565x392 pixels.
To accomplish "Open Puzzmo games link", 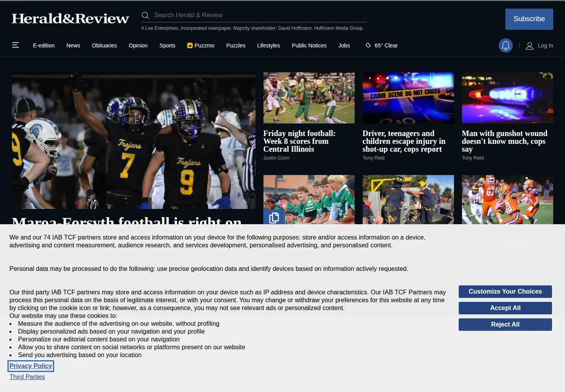I will tap(200, 45).
